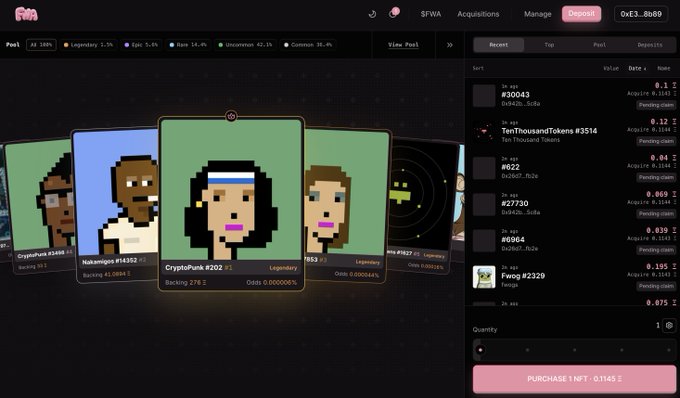The width and height of the screenshot is (680, 398).
Task: Switch to the Top tab
Action: click(549, 45)
